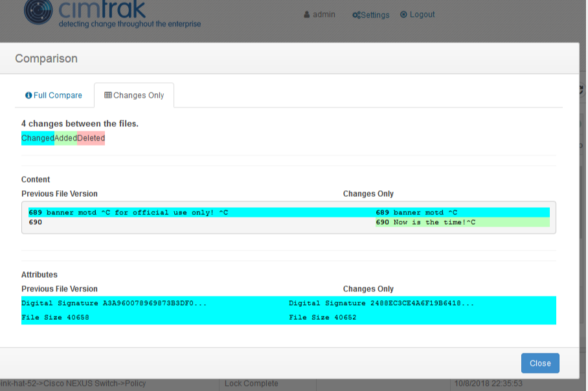The image size is (588, 391).
Task: Click the cyan Changed legend swatch
Action: pos(37,138)
